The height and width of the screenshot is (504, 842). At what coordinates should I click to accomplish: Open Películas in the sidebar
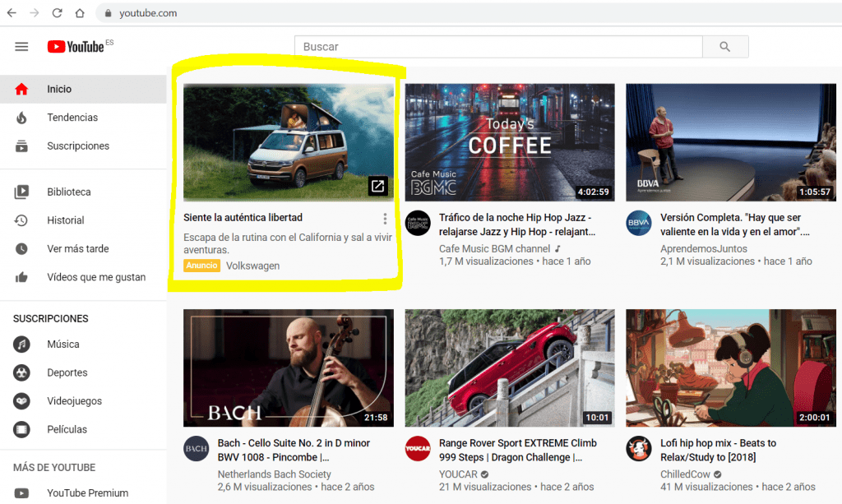point(83,429)
